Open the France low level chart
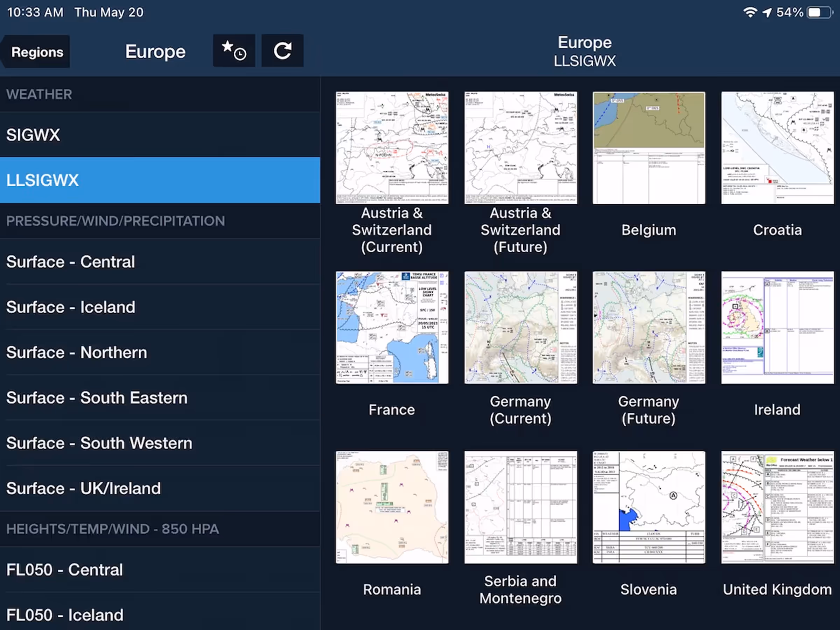 392,327
